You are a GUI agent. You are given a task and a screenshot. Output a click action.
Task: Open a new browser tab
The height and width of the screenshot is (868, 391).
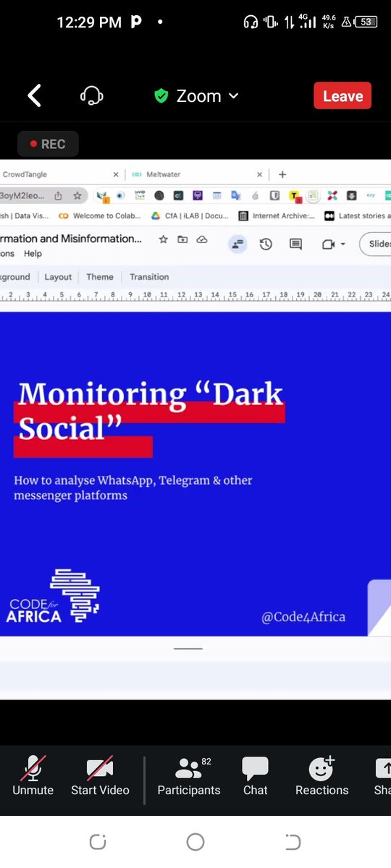pos(282,174)
